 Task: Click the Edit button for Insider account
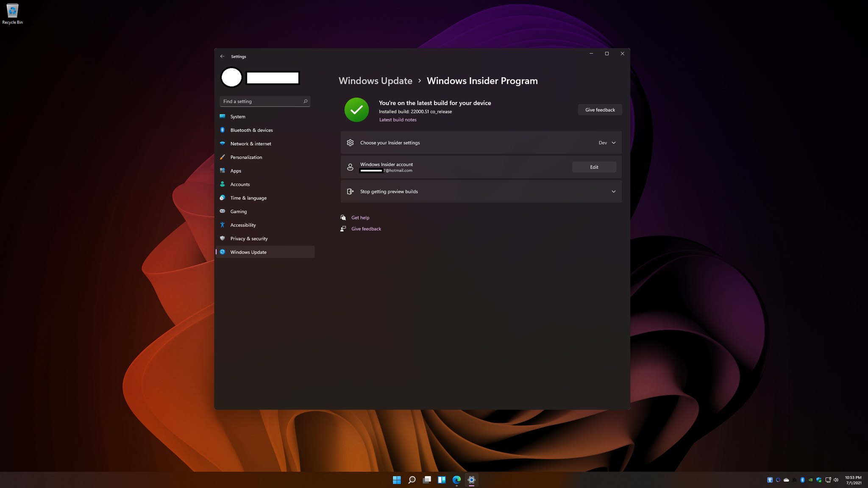(594, 167)
